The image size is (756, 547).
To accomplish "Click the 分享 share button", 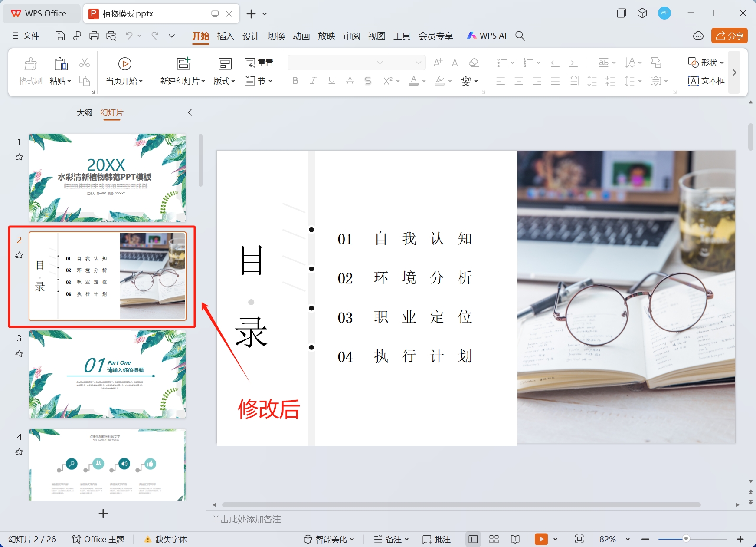I will pos(729,36).
